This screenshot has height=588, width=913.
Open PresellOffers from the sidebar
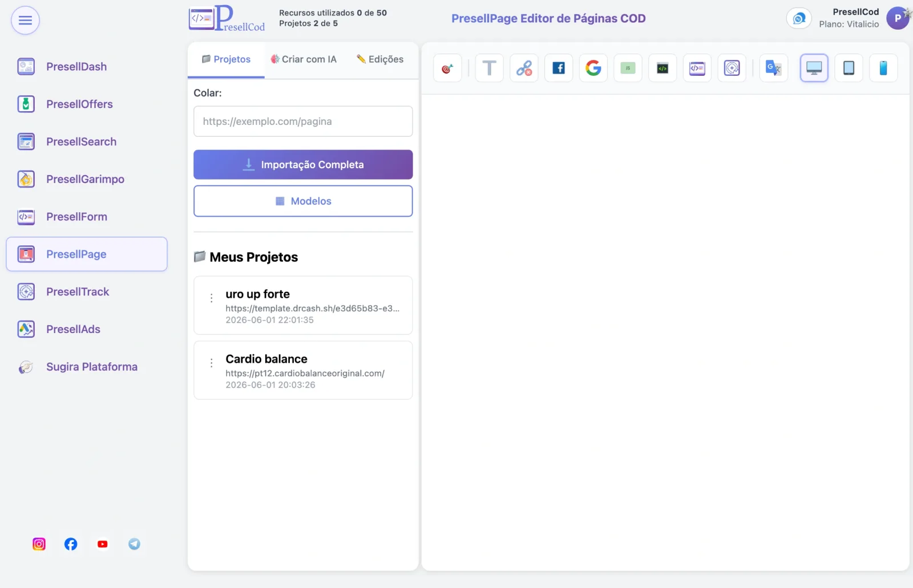point(87,104)
